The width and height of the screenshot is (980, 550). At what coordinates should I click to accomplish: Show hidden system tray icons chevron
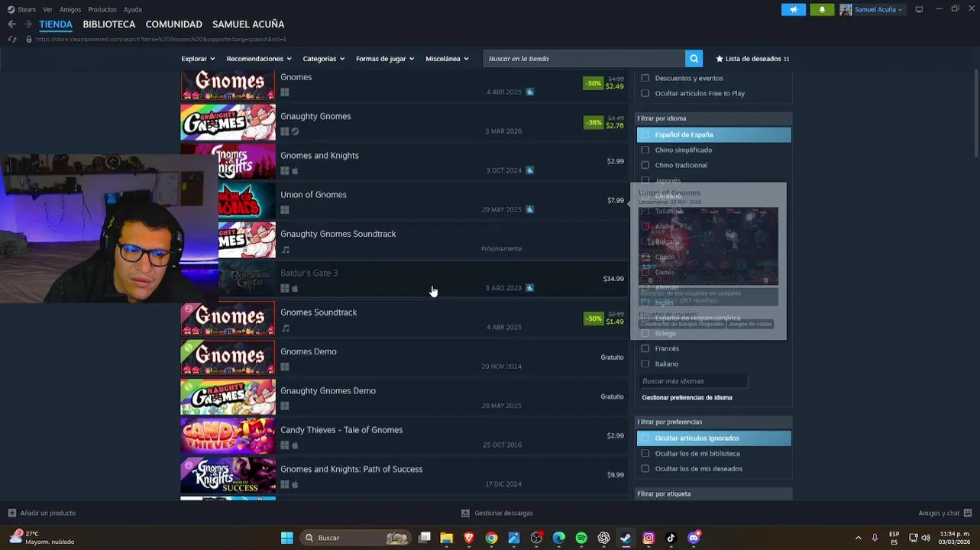[858, 538]
